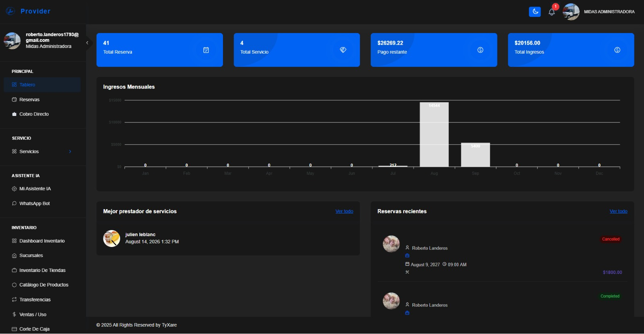The image size is (644, 334).
Task: Click the Inventario De Tiendas icon
Action: [14, 270]
